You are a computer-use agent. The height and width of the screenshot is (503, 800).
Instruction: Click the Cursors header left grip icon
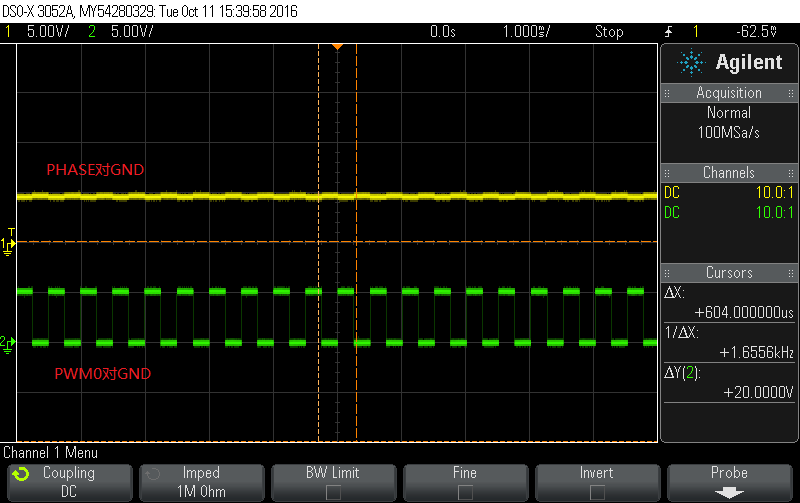(667, 273)
